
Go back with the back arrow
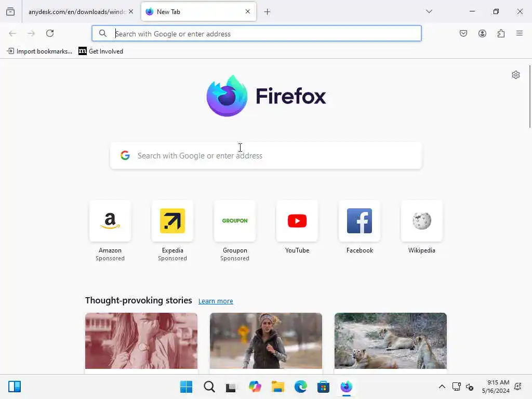tap(12, 33)
